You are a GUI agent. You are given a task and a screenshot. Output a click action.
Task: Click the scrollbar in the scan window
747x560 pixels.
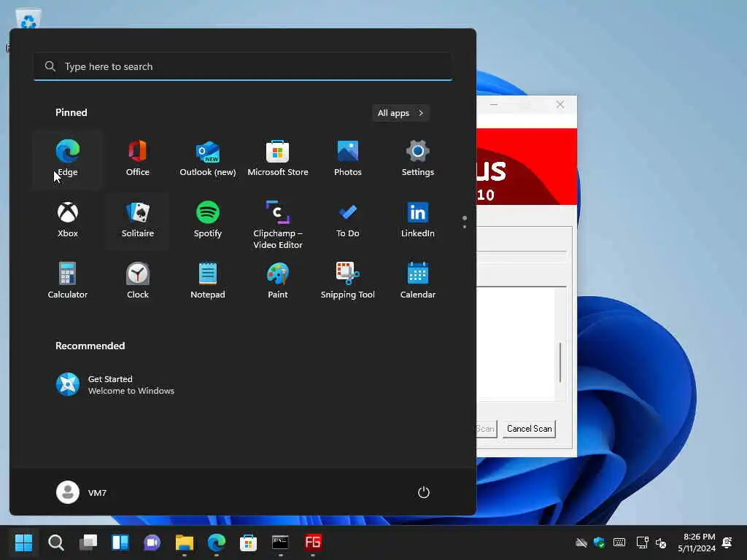pyautogui.click(x=560, y=362)
